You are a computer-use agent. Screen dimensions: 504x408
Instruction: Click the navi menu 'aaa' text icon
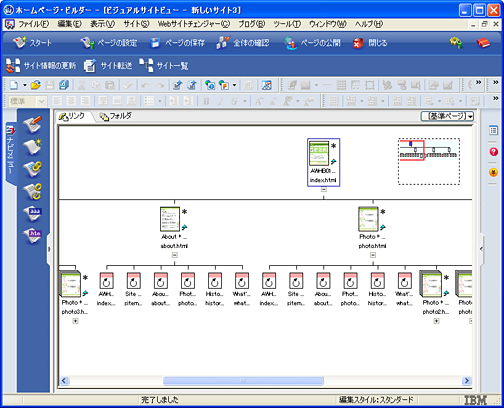(x=32, y=214)
